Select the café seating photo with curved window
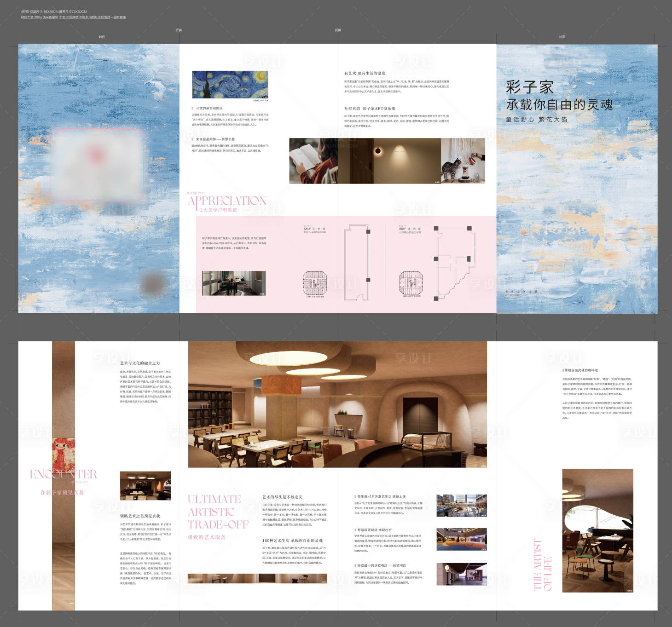The image size is (672, 627). 598,530
